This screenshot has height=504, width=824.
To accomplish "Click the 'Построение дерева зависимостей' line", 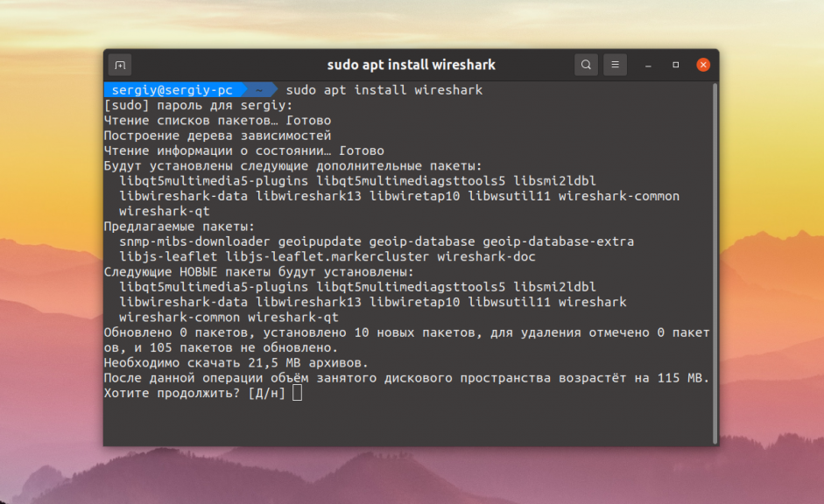I will (x=217, y=136).
